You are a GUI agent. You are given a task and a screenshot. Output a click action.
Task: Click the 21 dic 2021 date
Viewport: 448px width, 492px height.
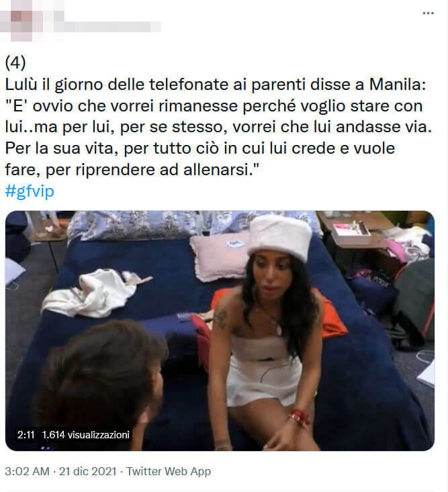[x=87, y=471]
